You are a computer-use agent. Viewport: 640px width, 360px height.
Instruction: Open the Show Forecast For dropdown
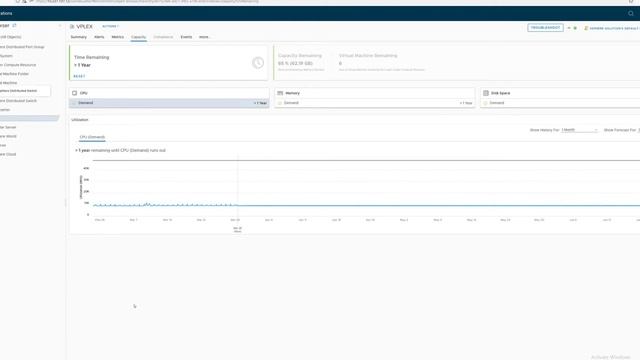(x=639, y=130)
